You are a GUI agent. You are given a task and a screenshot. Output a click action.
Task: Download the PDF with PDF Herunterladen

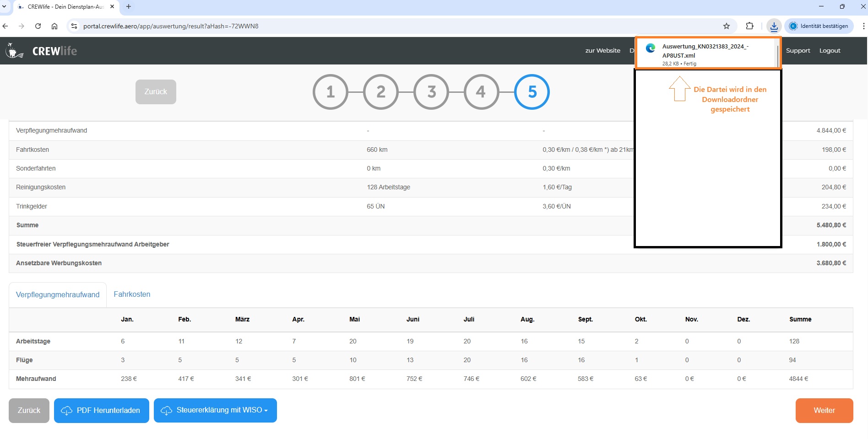(102, 411)
